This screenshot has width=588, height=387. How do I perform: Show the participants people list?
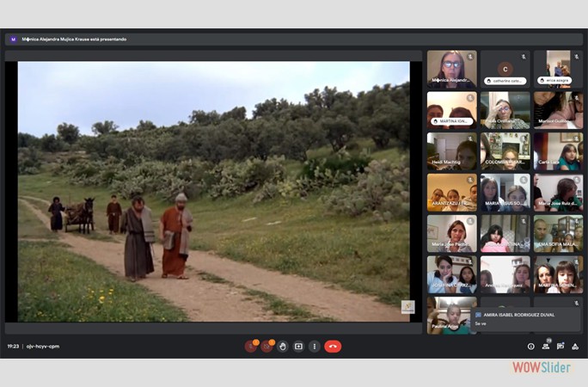pyautogui.click(x=546, y=347)
